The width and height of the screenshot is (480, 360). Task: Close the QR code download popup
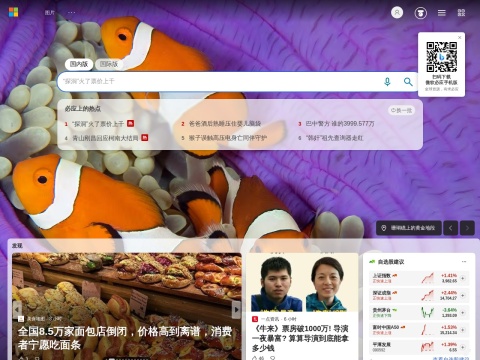460,37
